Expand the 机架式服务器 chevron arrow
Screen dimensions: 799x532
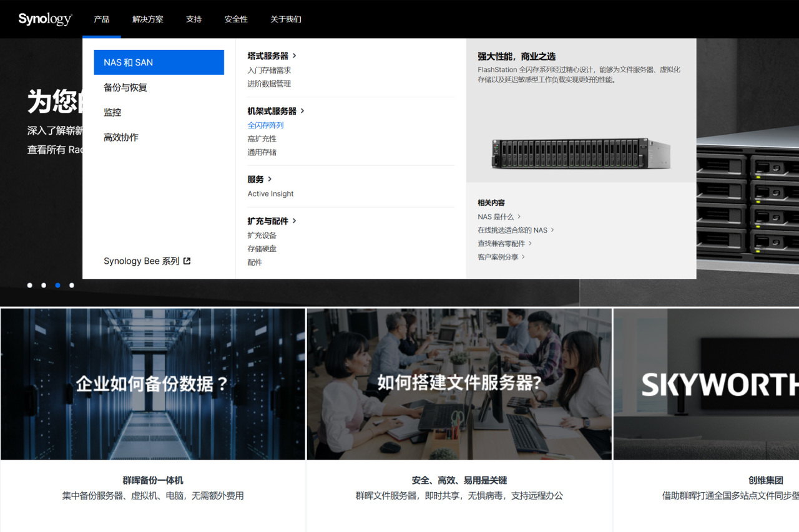click(303, 111)
